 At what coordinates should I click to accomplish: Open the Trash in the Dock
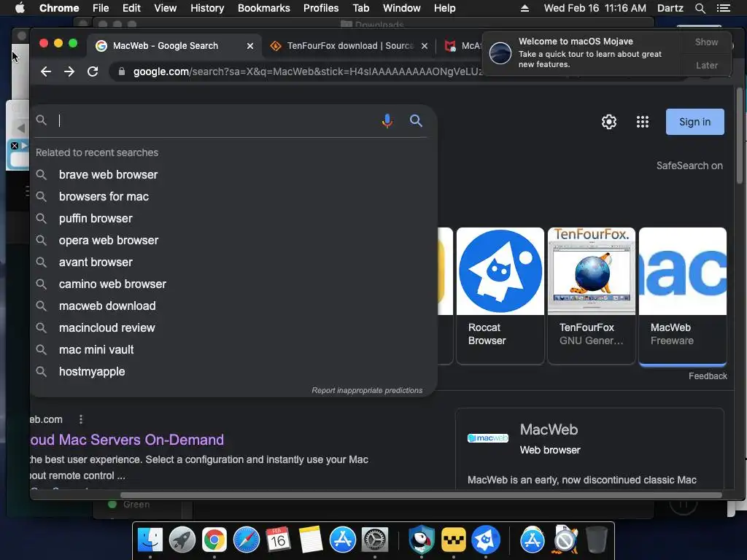(597, 540)
